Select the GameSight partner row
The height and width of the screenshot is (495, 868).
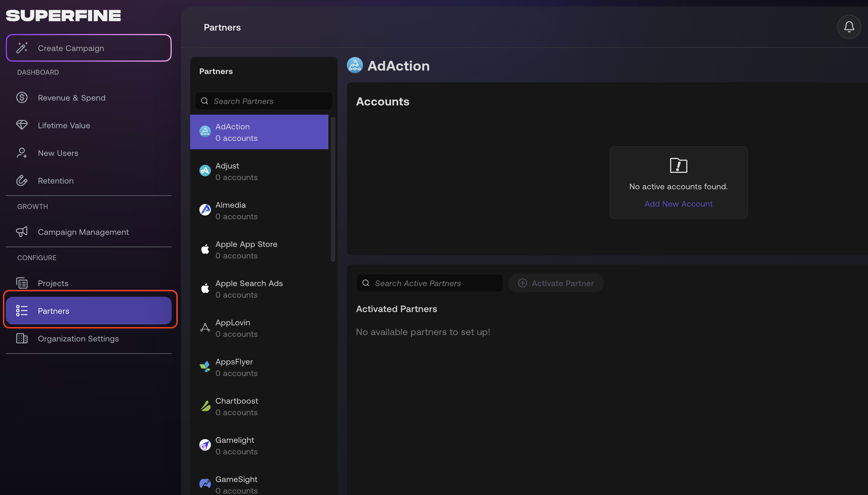pyautogui.click(x=259, y=481)
